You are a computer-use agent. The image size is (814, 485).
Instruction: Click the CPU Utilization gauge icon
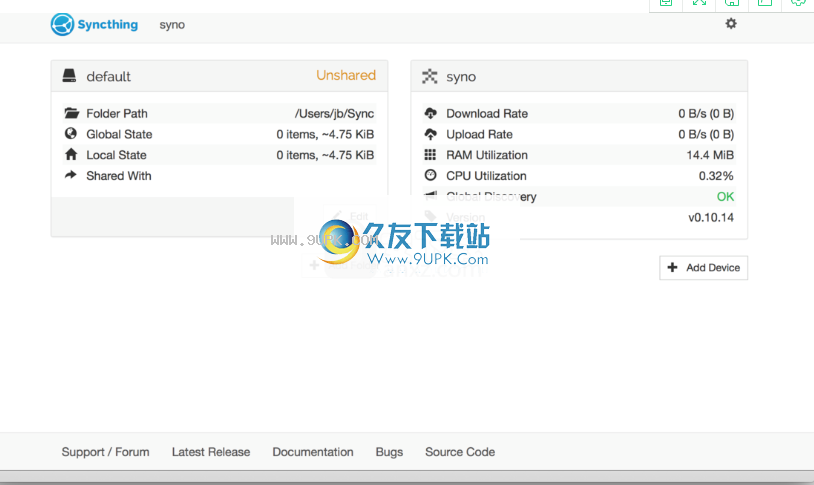pos(430,175)
